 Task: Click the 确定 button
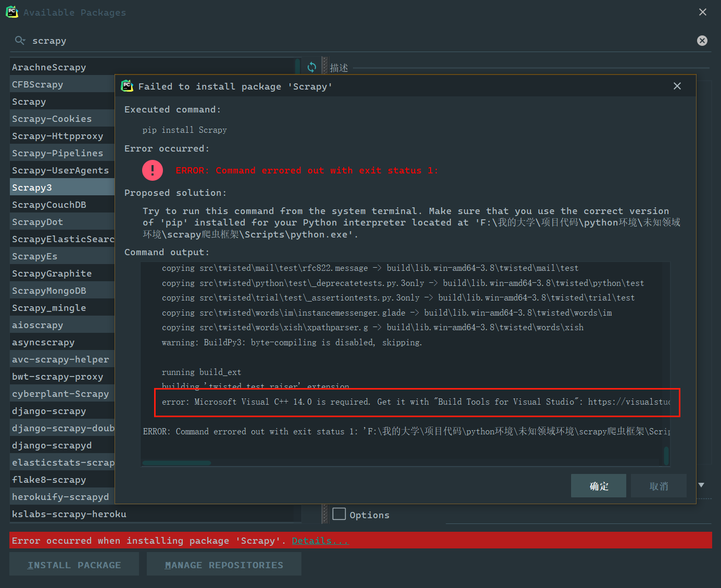[599, 486]
